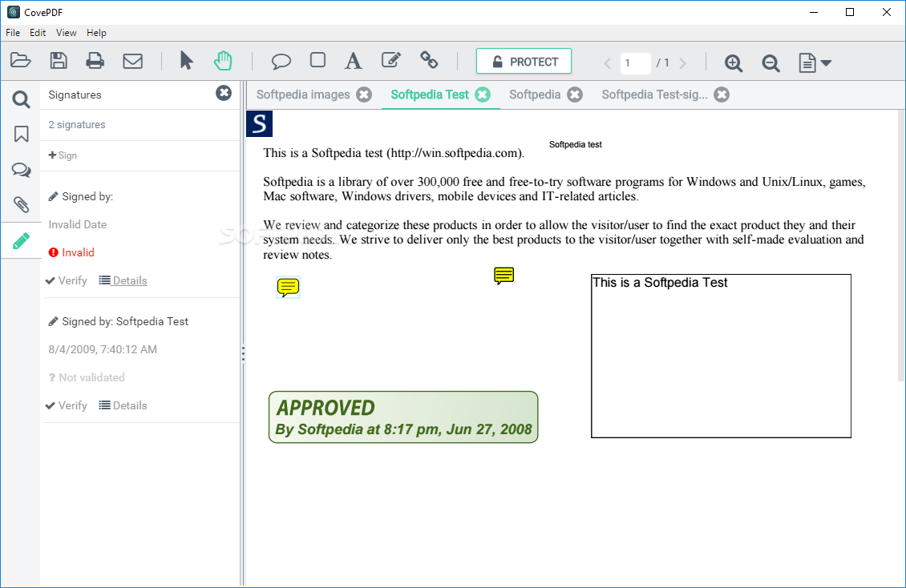This screenshot has width=906, height=588.
Task: Switch to the Softpedia tab
Action: [x=535, y=95]
